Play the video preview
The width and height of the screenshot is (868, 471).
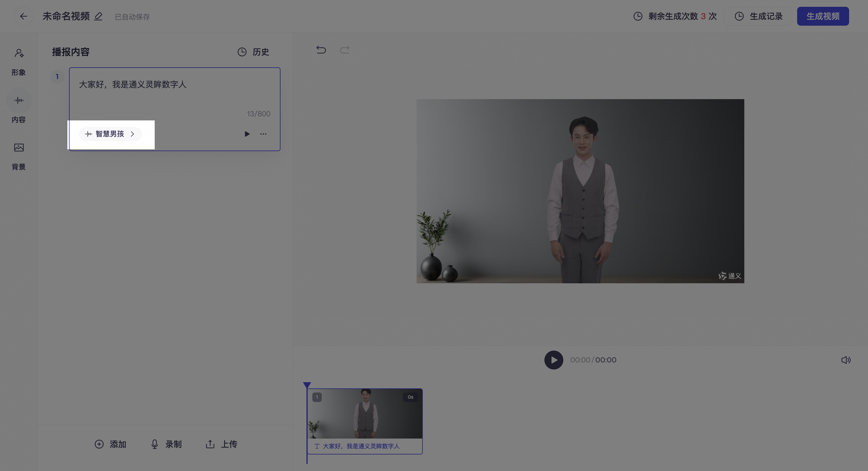coord(554,360)
